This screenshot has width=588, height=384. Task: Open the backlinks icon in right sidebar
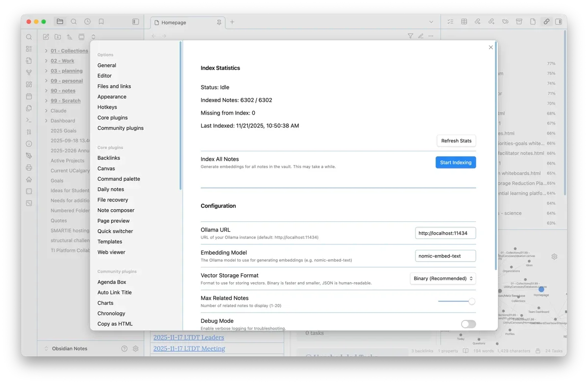click(478, 22)
